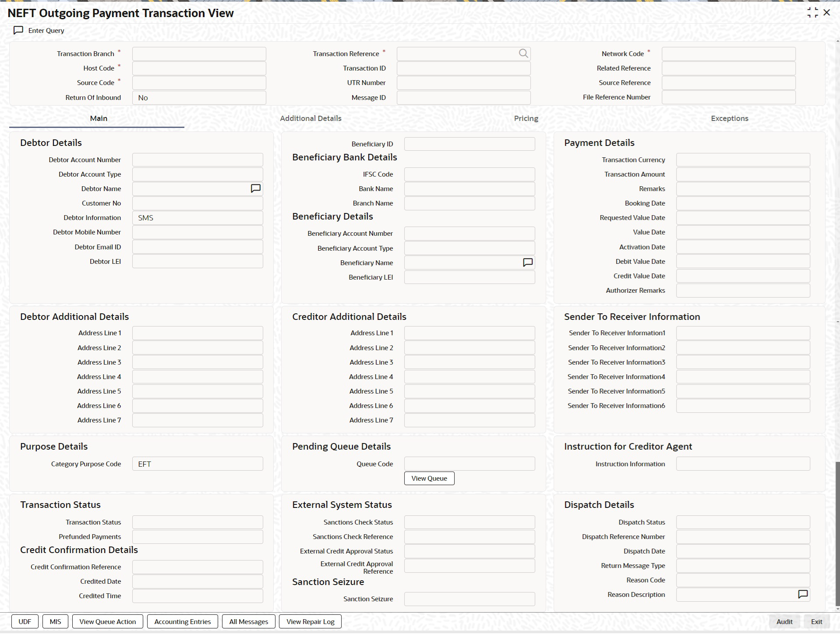The image size is (840, 635).
Task: Open the Debtor Information dropdown showing SMS
Action: pyautogui.click(x=198, y=218)
